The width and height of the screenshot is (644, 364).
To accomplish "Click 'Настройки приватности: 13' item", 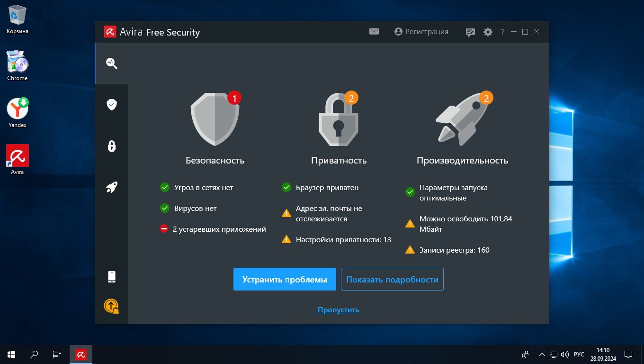I will tap(343, 240).
